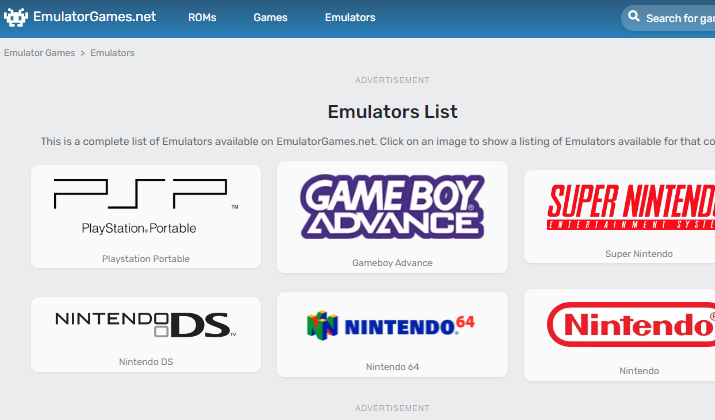
Task: Open the Super Nintendo logo
Action: pos(631,207)
